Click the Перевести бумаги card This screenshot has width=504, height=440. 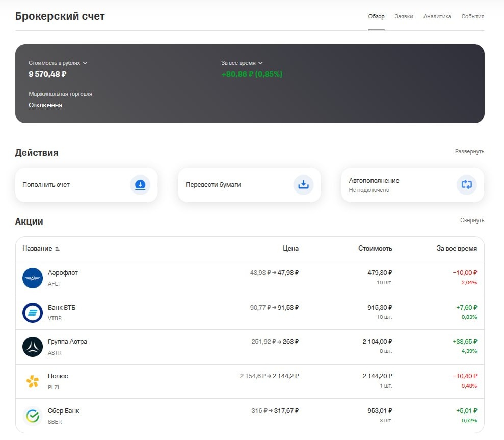click(x=249, y=185)
